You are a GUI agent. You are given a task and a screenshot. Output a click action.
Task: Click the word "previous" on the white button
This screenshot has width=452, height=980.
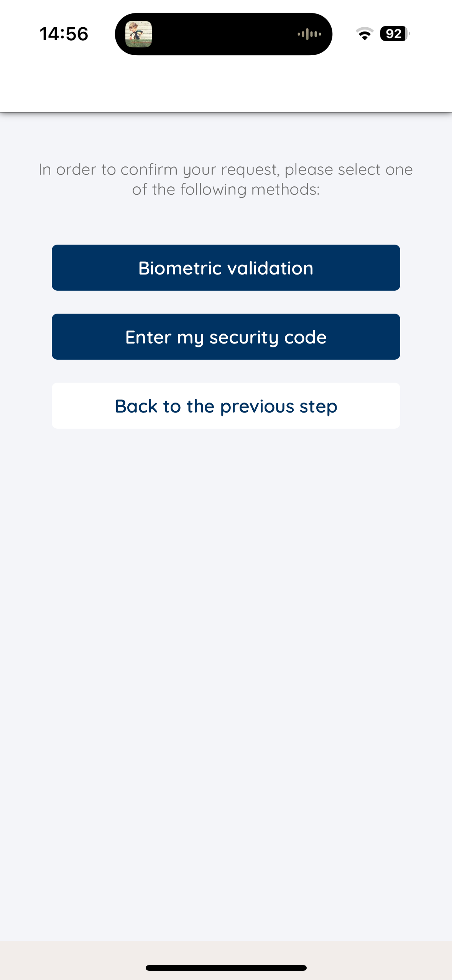[257, 406]
